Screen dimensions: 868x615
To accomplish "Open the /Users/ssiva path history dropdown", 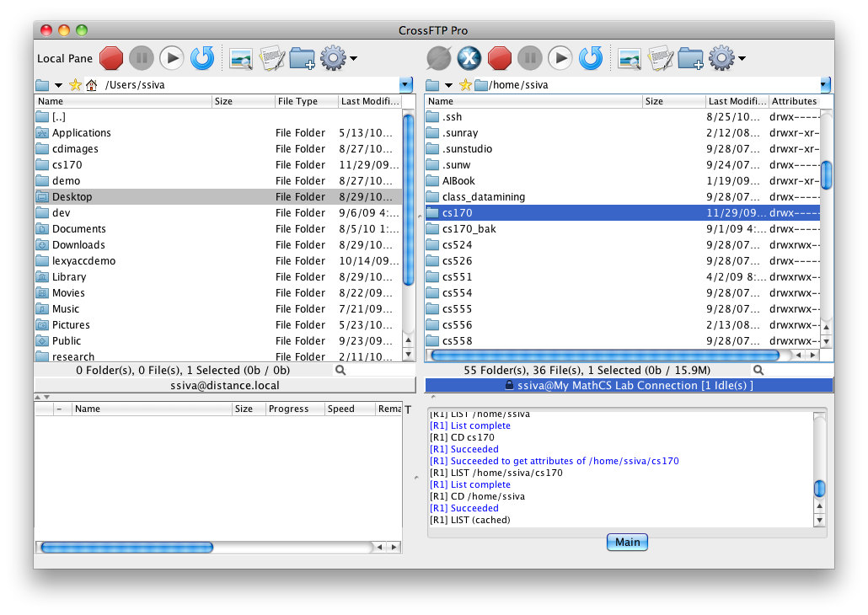I will (x=405, y=85).
